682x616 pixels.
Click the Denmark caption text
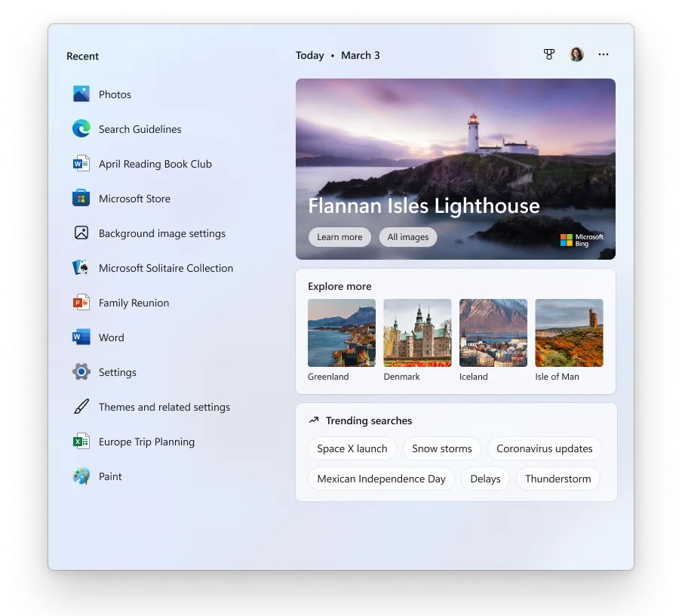(401, 377)
